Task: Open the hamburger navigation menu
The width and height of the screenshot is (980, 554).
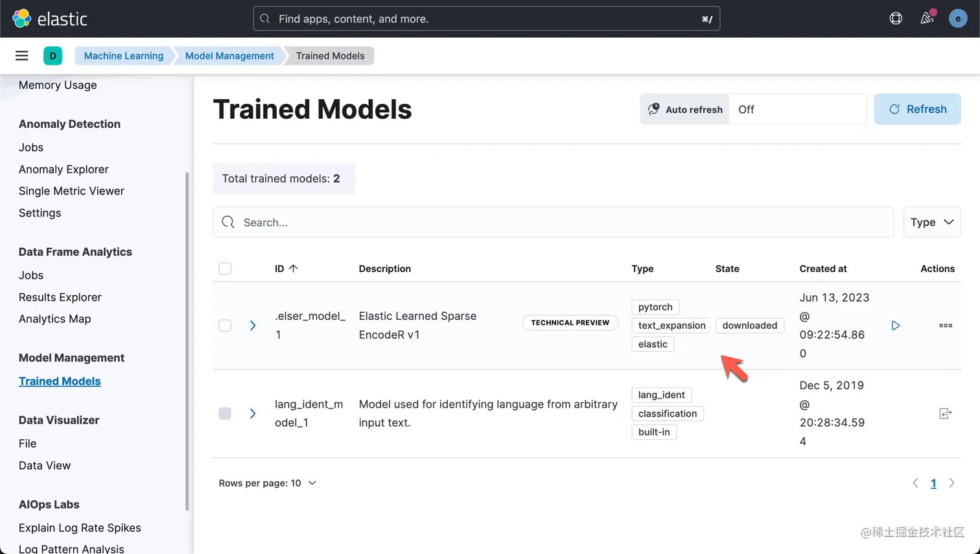Action: (x=22, y=56)
